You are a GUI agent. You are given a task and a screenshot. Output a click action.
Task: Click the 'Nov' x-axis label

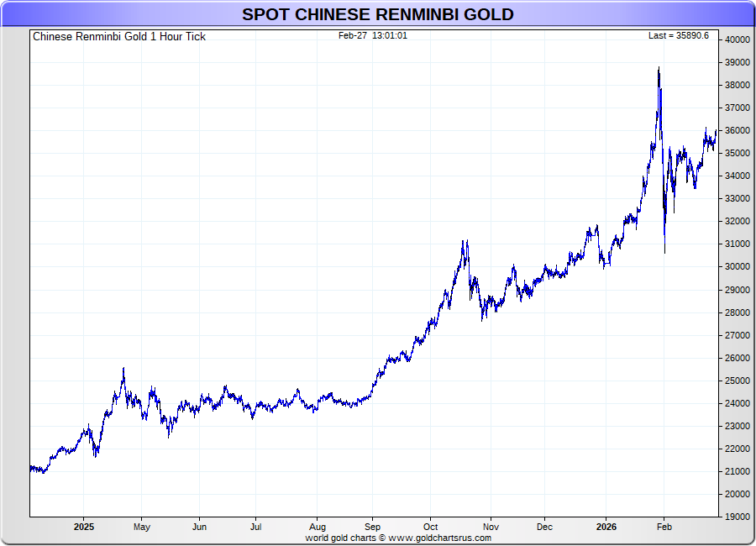click(491, 527)
